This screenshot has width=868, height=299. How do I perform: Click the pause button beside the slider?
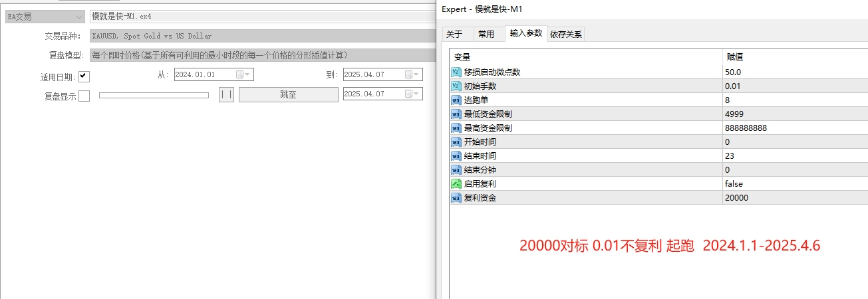pos(226,94)
